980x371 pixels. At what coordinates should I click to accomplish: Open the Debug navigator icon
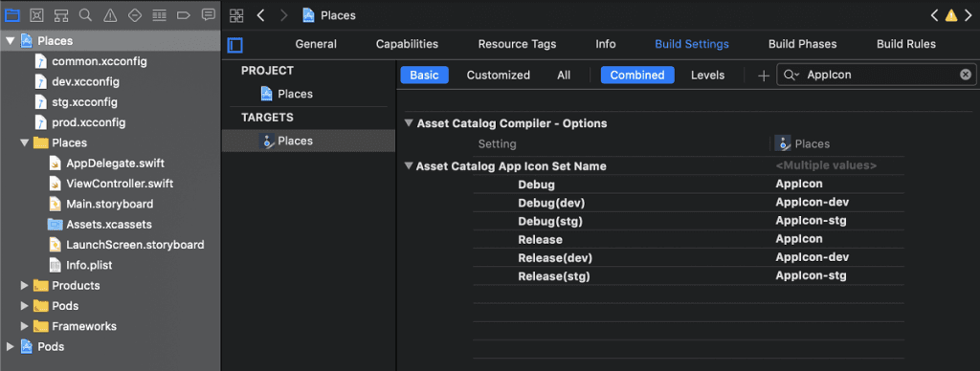(160, 15)
